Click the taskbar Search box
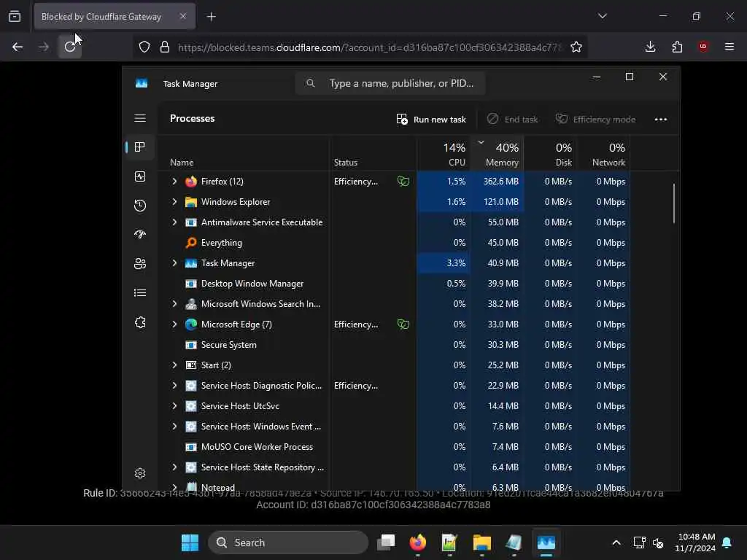 [x=288, y=542]
